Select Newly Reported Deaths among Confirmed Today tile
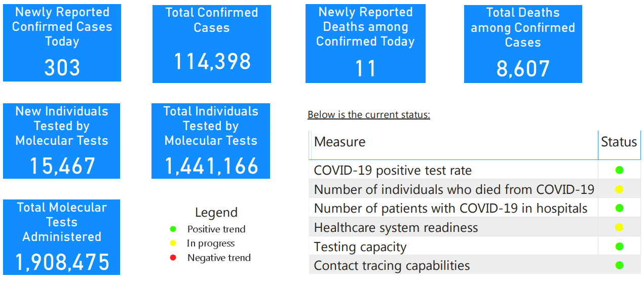Image resolution: width=644 pixels, height=281 pixels. click(x=365, y=44)
